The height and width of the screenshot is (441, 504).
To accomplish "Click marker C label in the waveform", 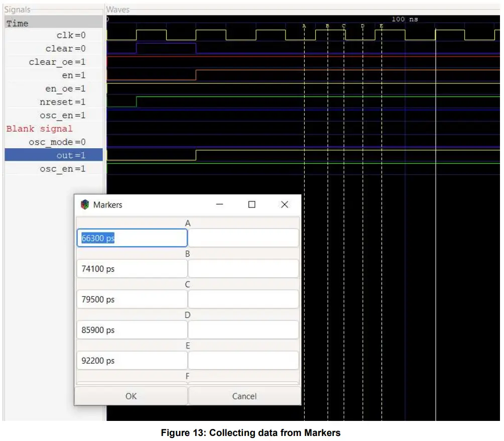I will [343, 26].
